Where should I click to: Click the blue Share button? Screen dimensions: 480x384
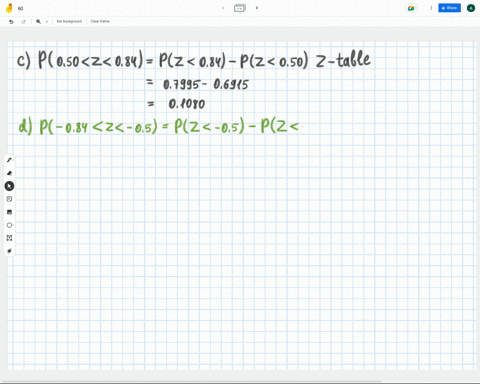coord(449,8)
